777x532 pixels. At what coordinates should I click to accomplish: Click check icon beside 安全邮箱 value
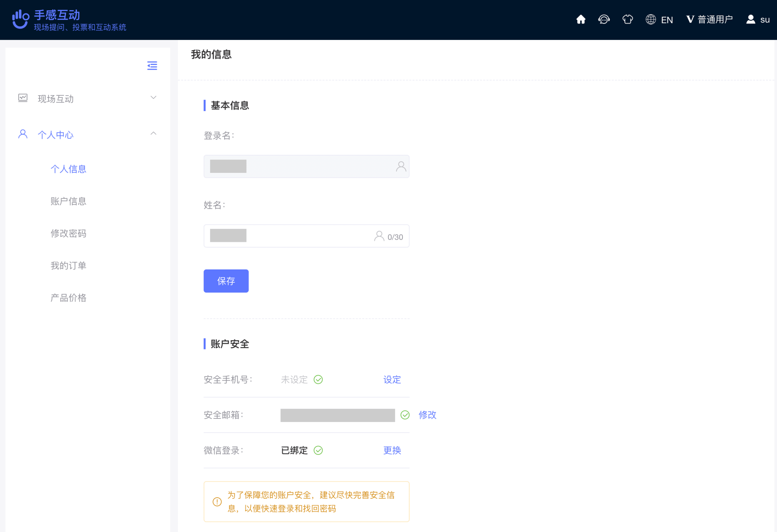point(405,415)
